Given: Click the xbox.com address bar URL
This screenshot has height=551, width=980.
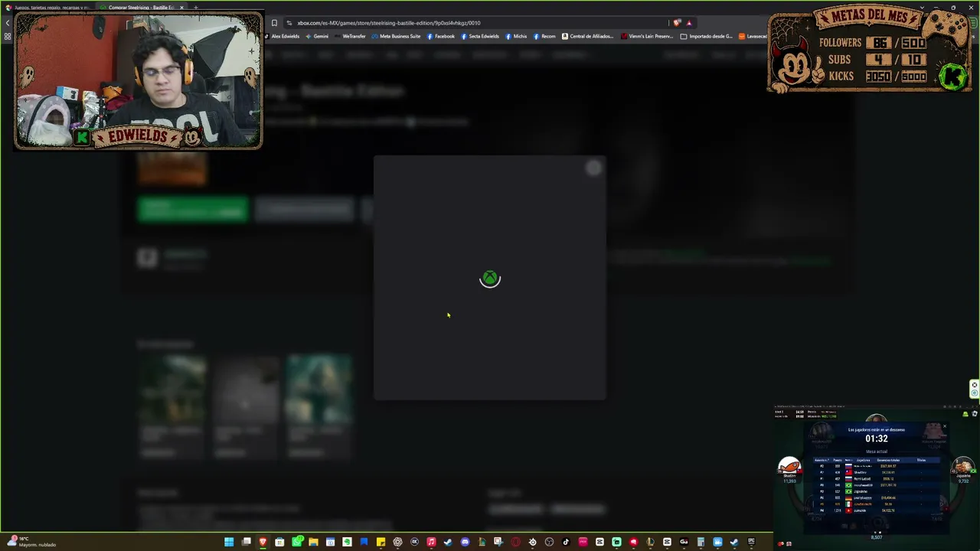Looking at the screenshot, I should tap(389, 23).
